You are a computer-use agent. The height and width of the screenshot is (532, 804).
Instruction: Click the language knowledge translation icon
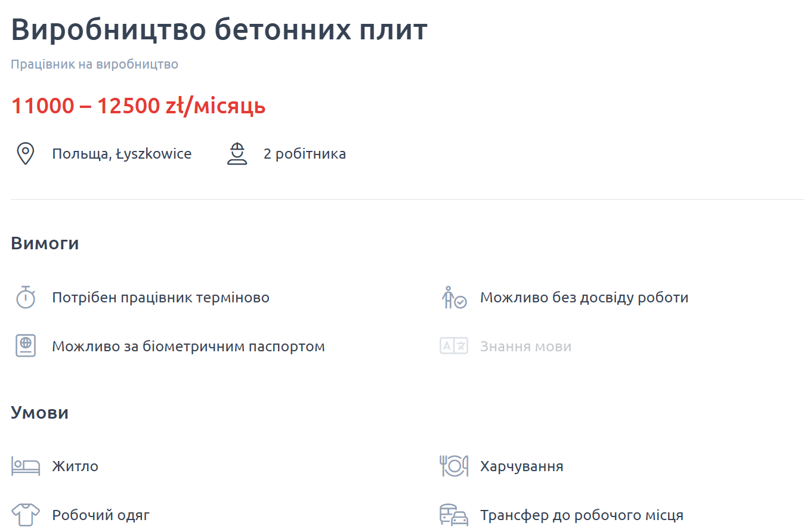coord(453,345)
